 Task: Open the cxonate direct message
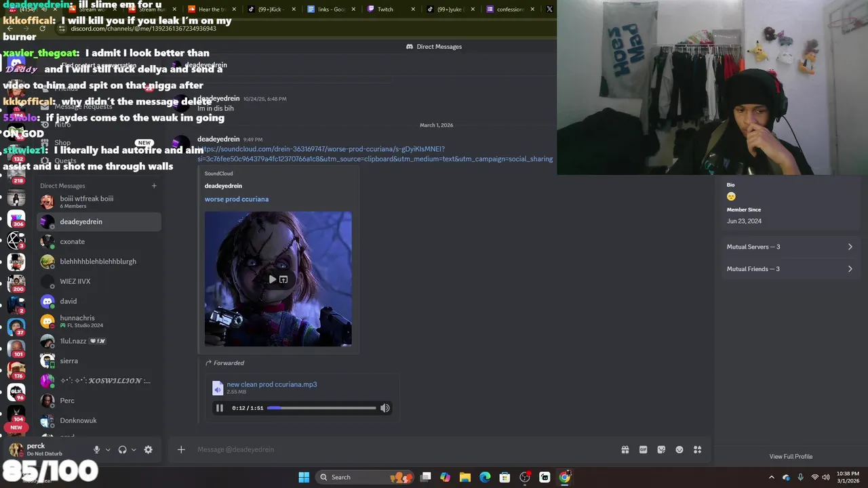[x=99, y=241]
